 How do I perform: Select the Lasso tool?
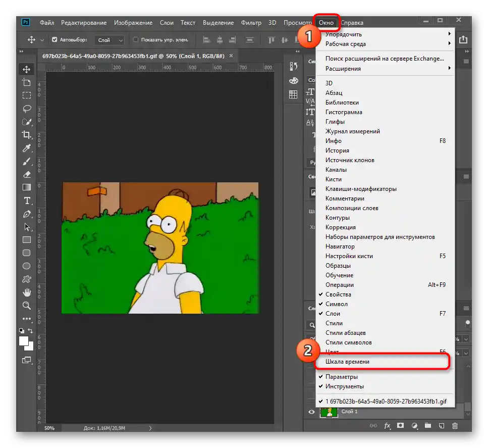[27, 109]
